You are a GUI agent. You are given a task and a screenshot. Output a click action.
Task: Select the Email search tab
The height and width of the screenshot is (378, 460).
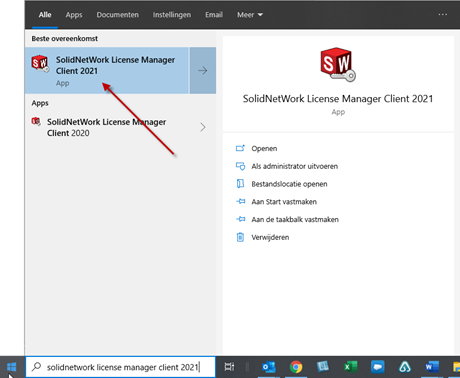[214, 15]
